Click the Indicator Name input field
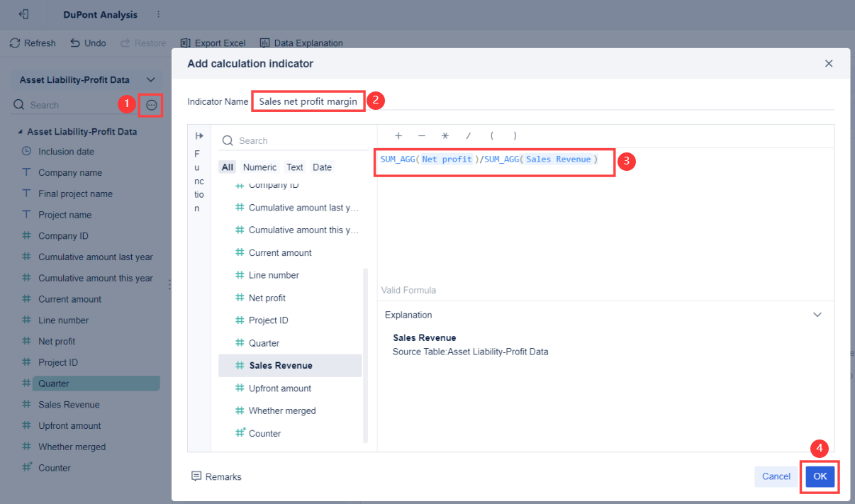This screenshot has width=855, height=504. point(543,101)
